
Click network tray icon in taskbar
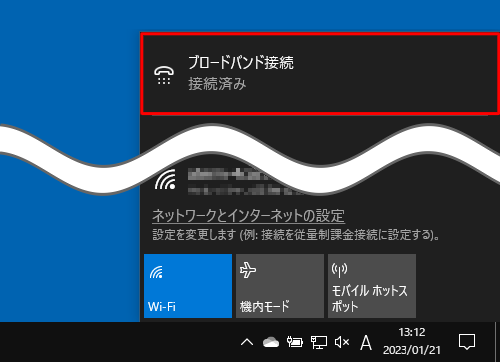pos(319,342)
